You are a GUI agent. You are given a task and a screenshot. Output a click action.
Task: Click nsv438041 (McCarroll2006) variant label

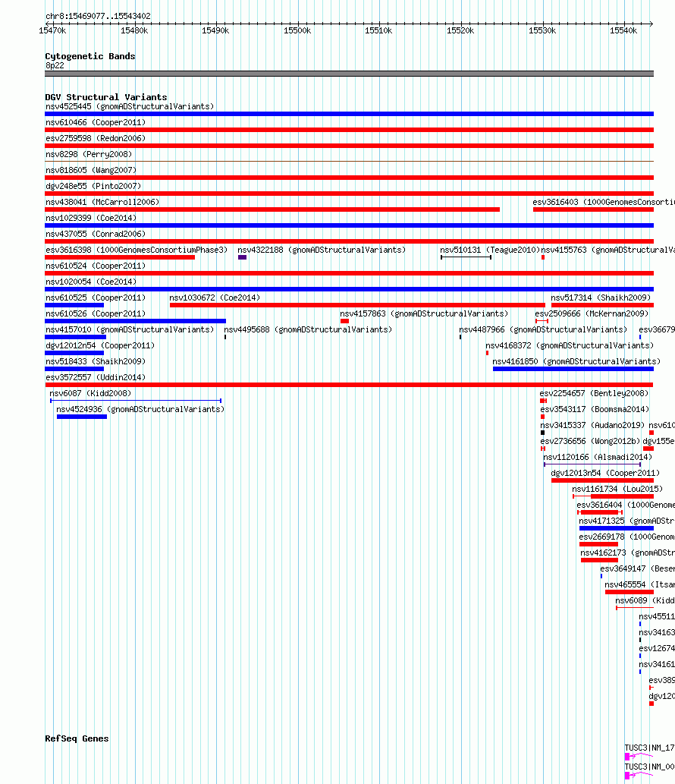coord(102,203)
